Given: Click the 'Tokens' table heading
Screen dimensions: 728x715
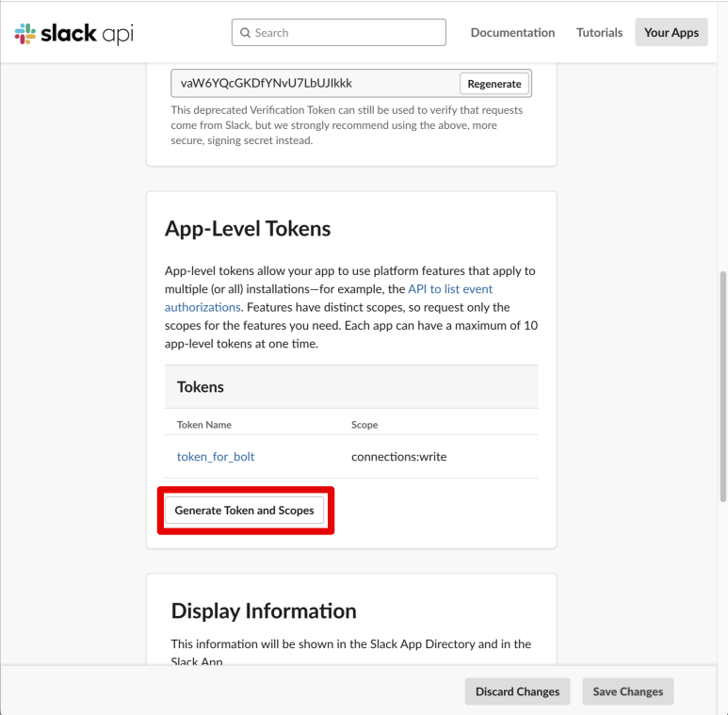Looking at the screenshot, I should [200, 387].
